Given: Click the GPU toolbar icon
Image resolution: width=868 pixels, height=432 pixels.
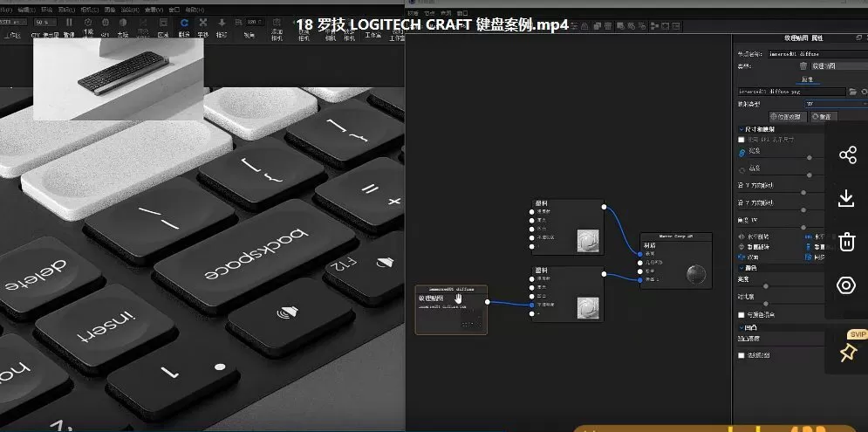Looking at the screenshot, I should point(106,22).
